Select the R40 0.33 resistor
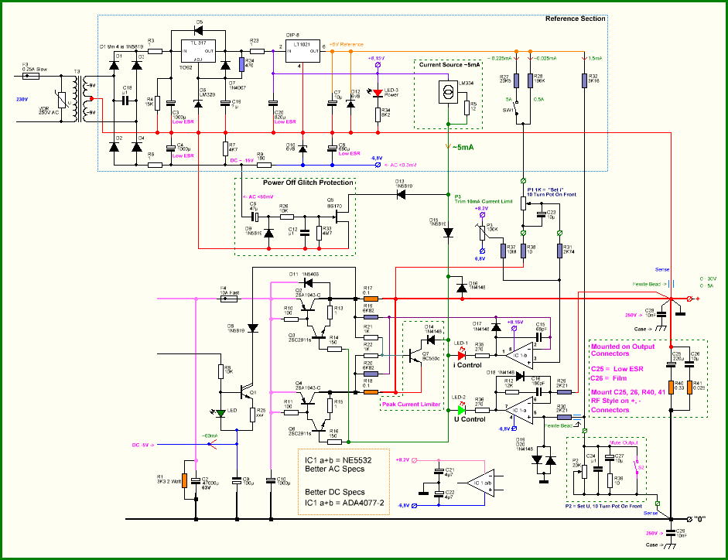This screenshot has width=728, height=560. point(671,388)
